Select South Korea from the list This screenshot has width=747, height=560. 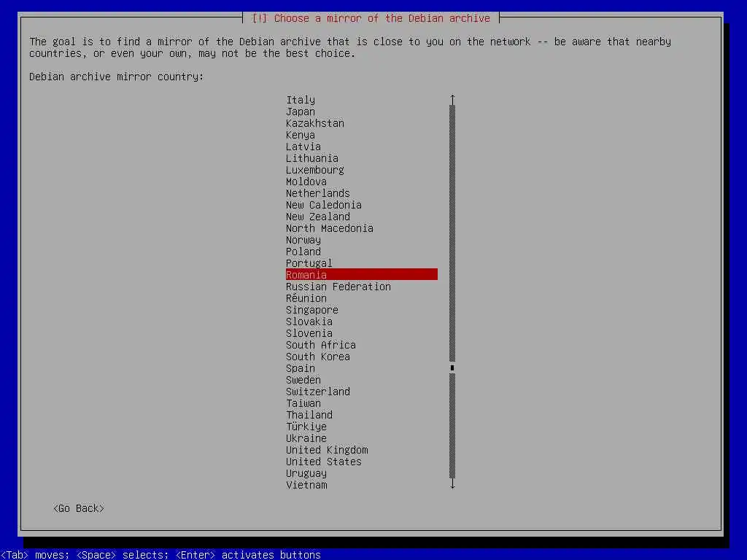(x=318, y=357)
